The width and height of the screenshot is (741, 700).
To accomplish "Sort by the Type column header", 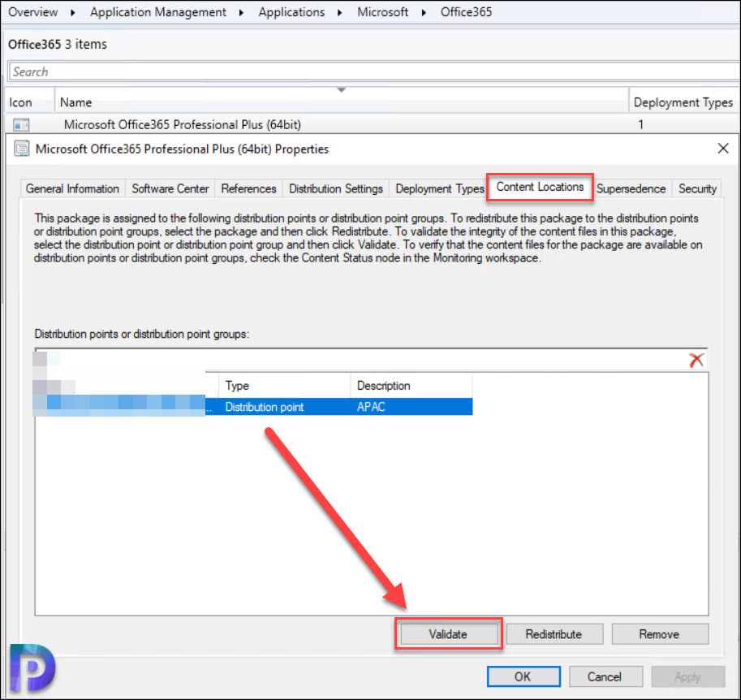I will click(x=285, y=386).
